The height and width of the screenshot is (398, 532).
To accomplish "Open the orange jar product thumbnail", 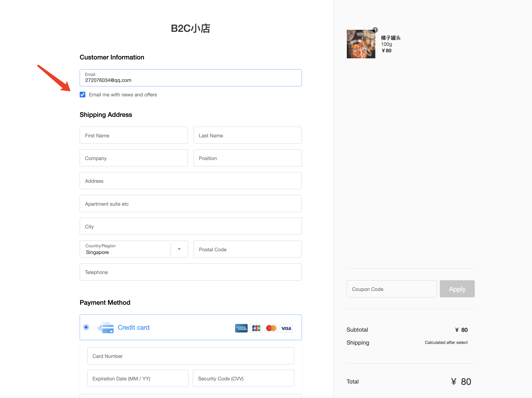I will (x=361, y=44).
